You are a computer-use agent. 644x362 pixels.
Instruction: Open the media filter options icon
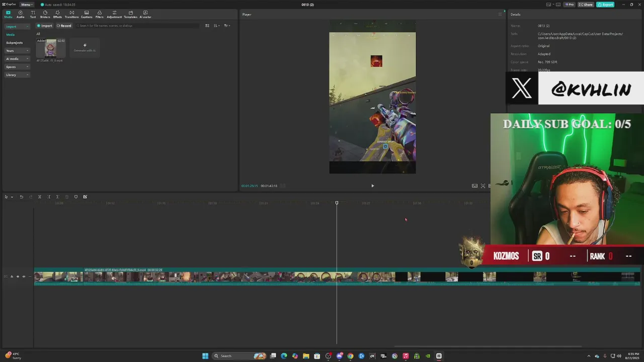pyautogui.click(x=207, y=26)
